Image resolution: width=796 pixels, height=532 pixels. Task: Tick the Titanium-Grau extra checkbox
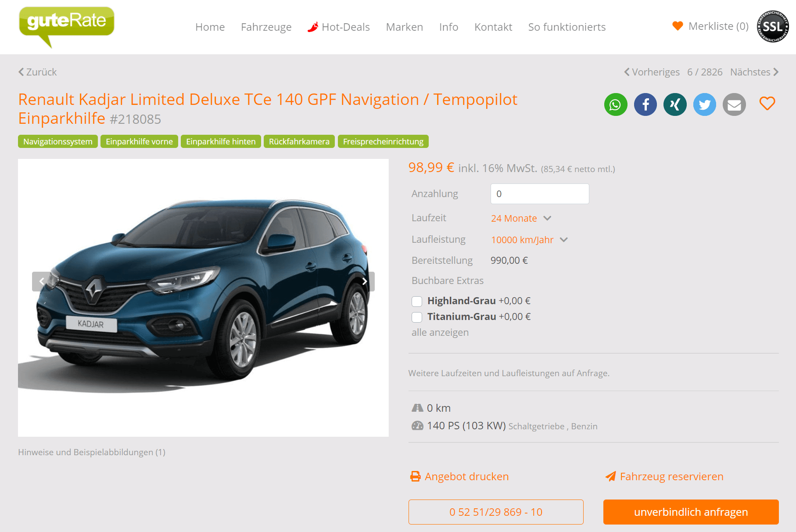point(417,317)
